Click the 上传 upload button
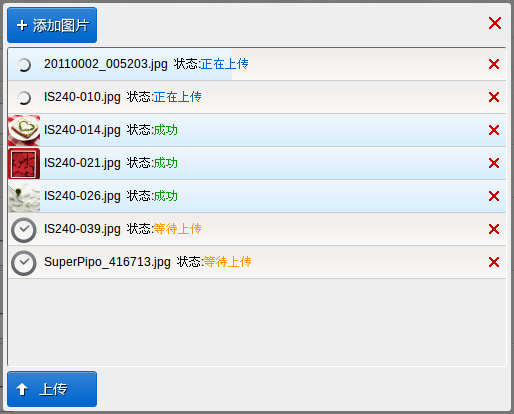The width and height of the screenshot is (514, 414). point(52,389)
